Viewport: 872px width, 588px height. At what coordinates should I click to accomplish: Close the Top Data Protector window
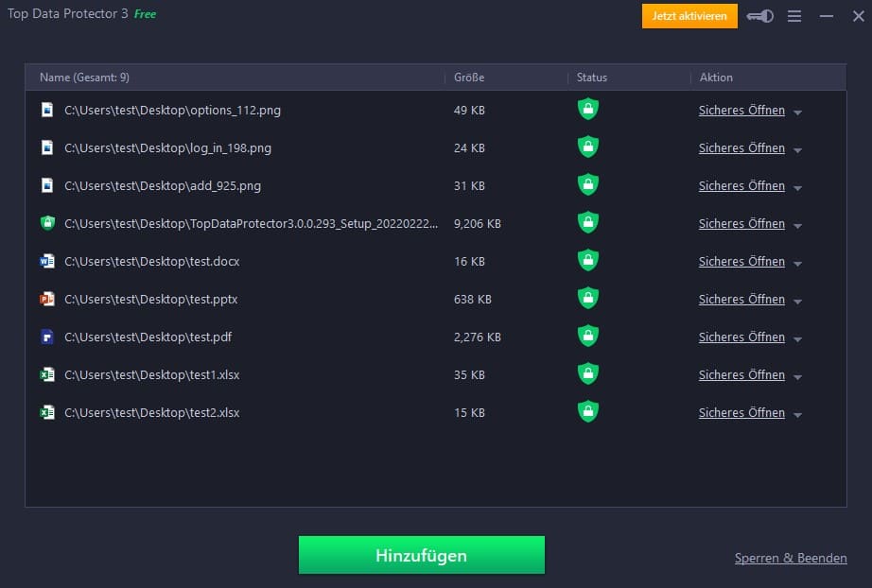(x=858, y=16)
